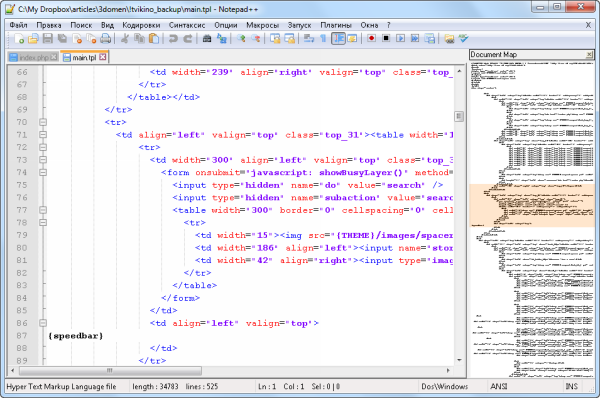This screenshot has width=600, height=398.
Task: Open the Синтаксис menu
Action: point(187,25)
